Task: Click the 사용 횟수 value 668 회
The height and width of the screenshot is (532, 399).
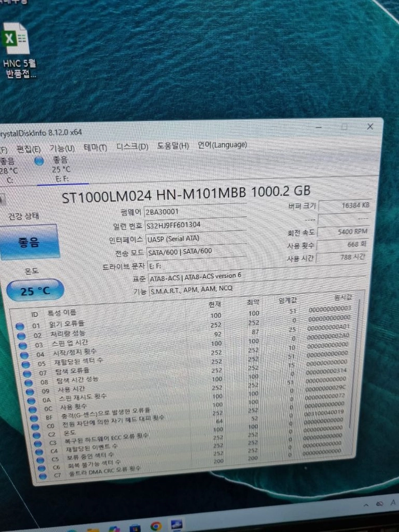Action: pos(341,244)
